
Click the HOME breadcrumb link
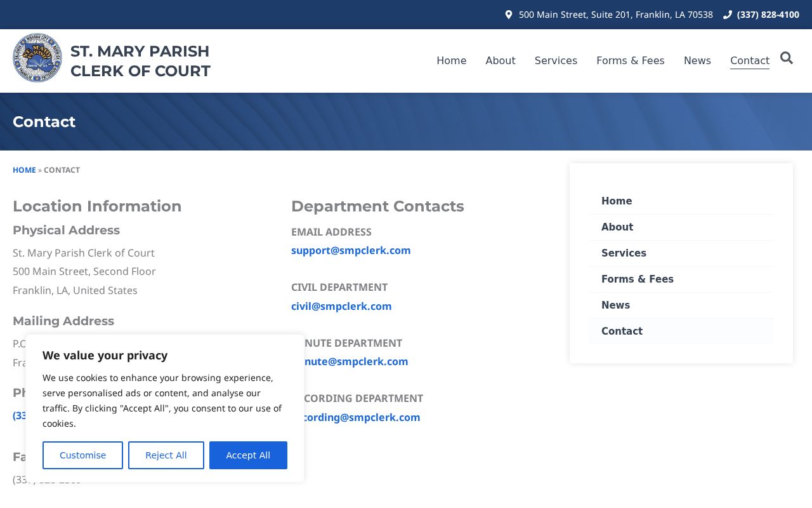(24, 170)
